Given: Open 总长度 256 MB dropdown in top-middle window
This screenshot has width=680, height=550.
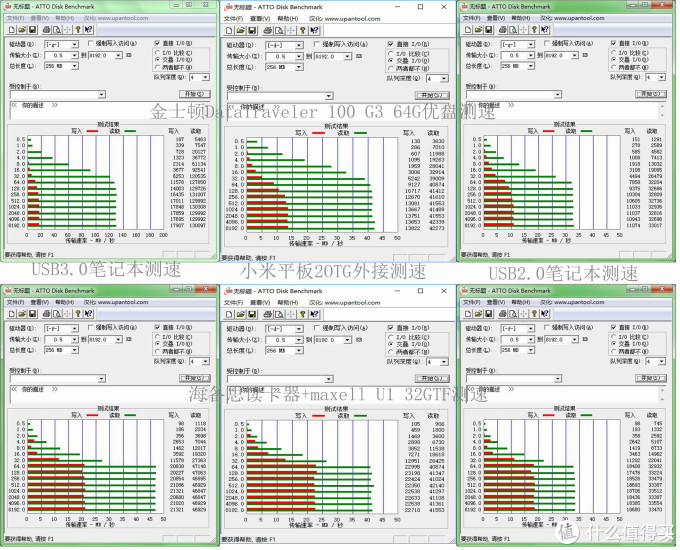Looking at the screenshot, I should (299, 67).
